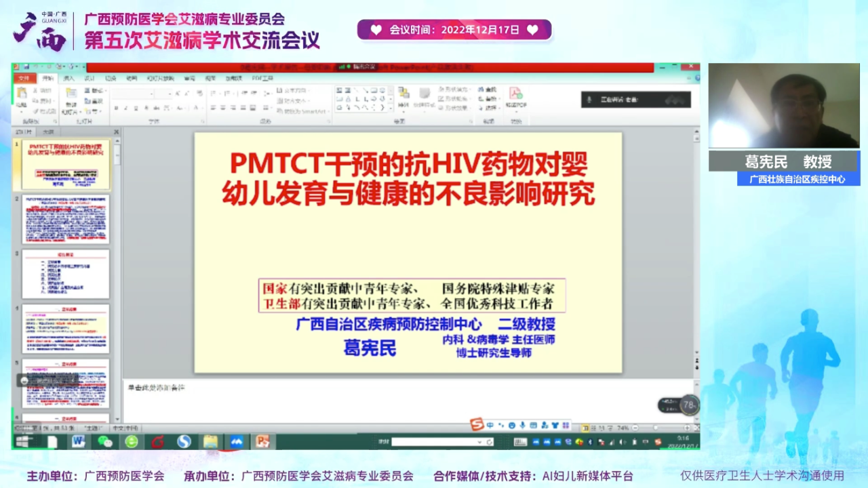Click the 74% zoom percentage button

(623, 428)
